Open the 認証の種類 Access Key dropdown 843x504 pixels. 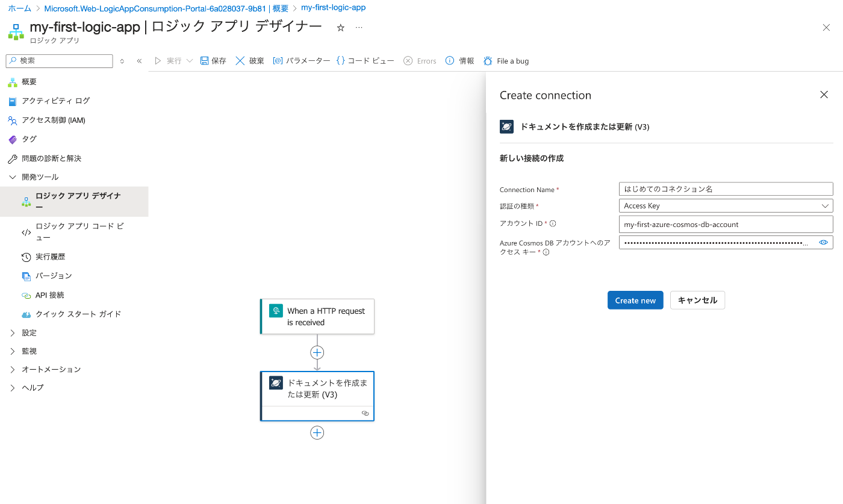click(726, 205)
